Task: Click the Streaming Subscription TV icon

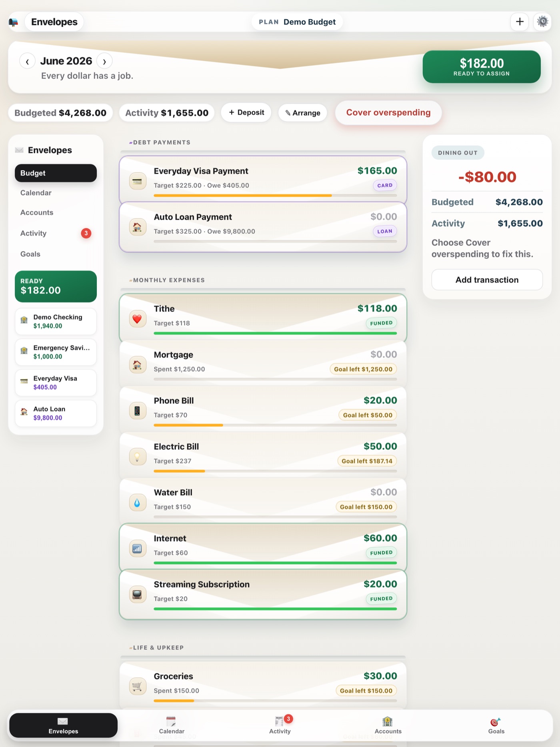Action: coord(137,595)
